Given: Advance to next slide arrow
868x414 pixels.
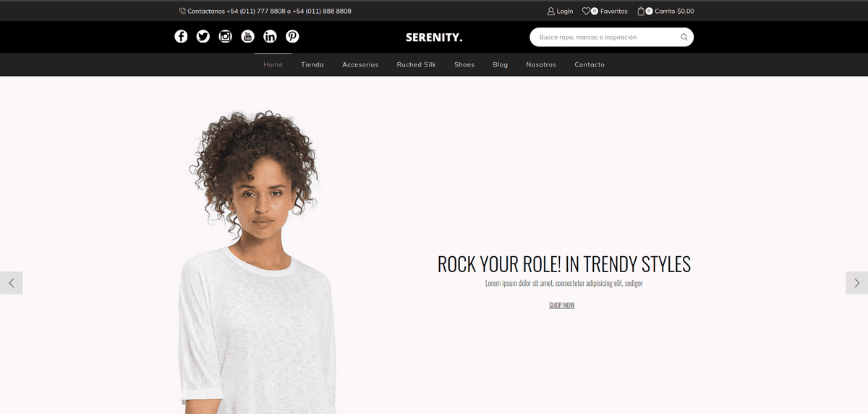Looking at the screenshot, I should 856,283.
